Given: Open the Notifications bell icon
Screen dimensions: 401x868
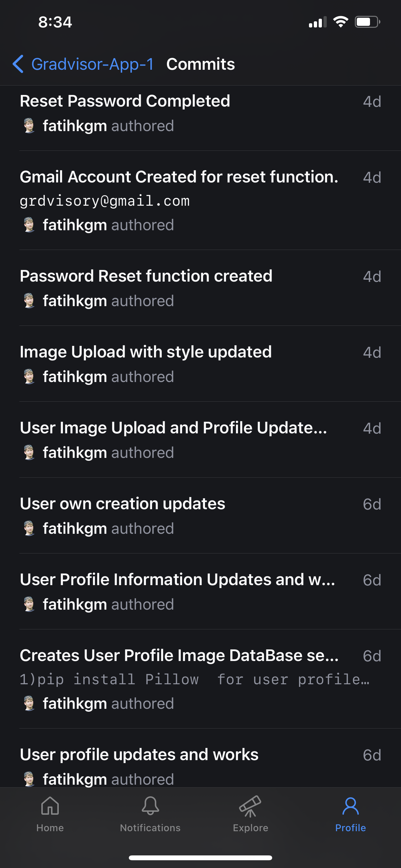Looking at the screenshot, I should [x=150, y=806].
